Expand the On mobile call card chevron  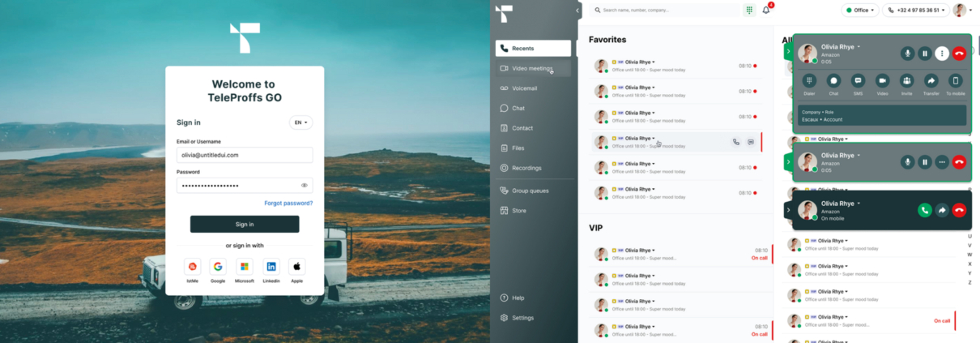pos(788,210)
